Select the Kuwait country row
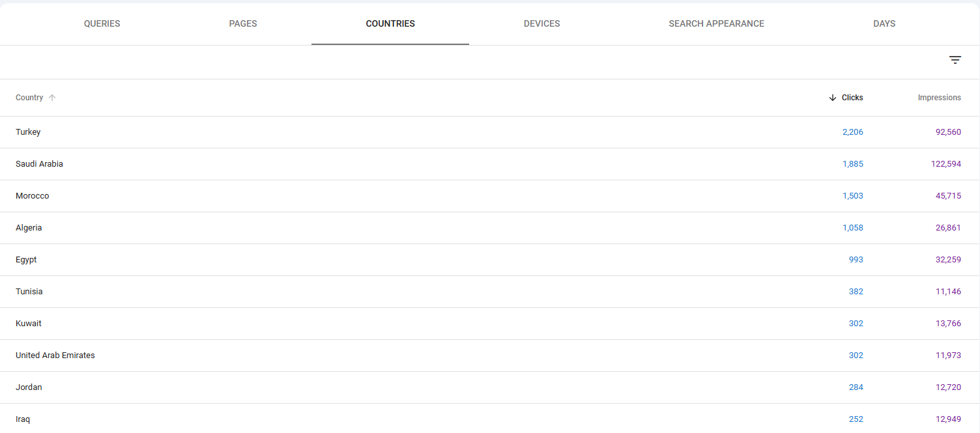The image size is (980, 433). (x=490, y=324)
